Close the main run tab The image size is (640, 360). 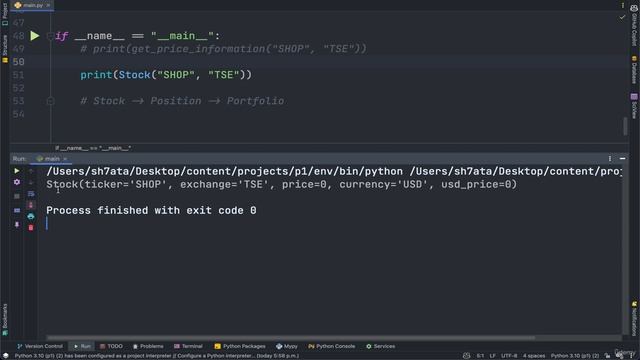pyautogui.click(x=65, y=158)
